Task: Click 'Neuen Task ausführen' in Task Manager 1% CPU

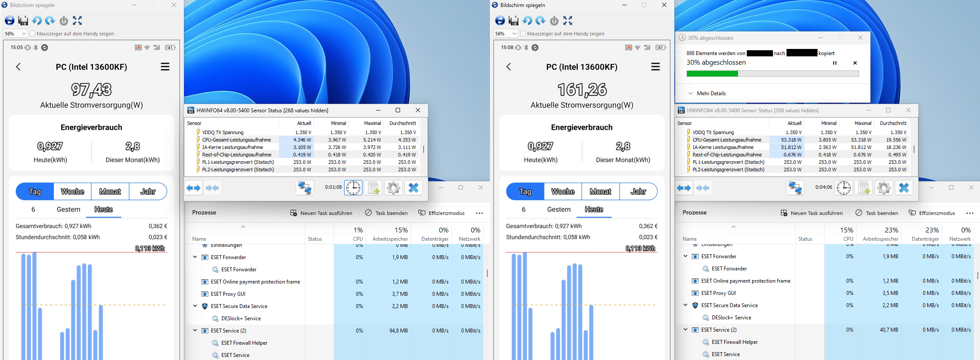Action: [x=321, y=213]
